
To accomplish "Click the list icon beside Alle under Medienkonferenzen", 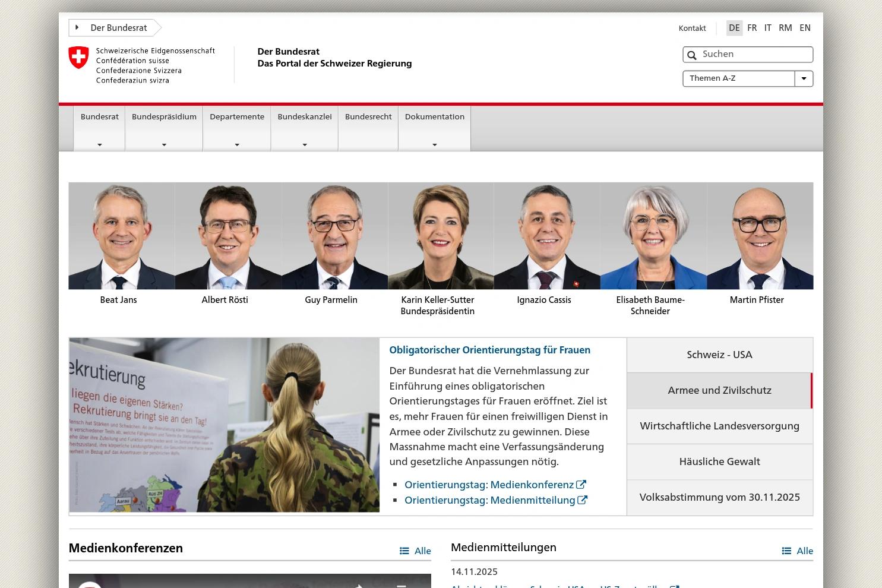I will pyautogui.click(x=405, y=551).
